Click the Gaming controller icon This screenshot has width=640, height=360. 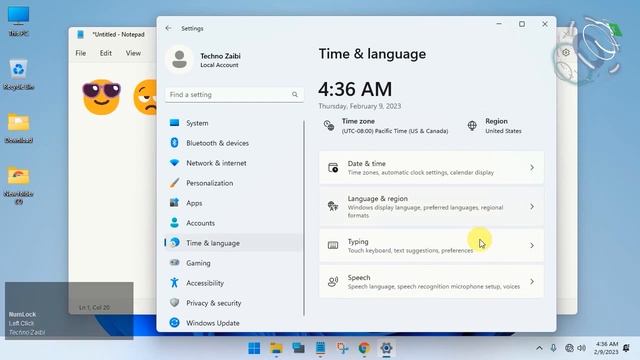[x=174, y=262]
